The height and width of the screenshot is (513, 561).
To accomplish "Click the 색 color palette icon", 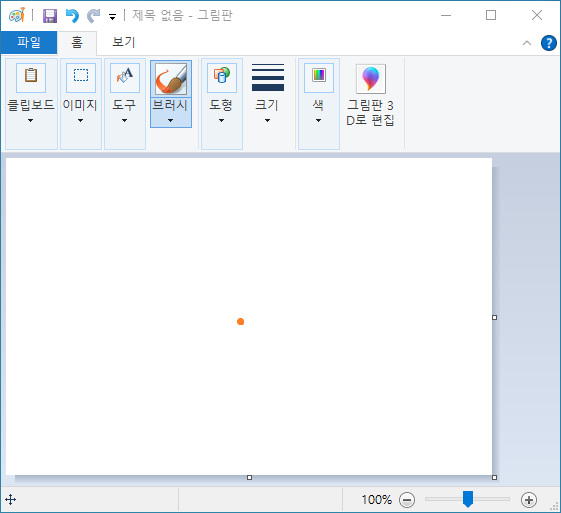I will (x=319, y=78).
